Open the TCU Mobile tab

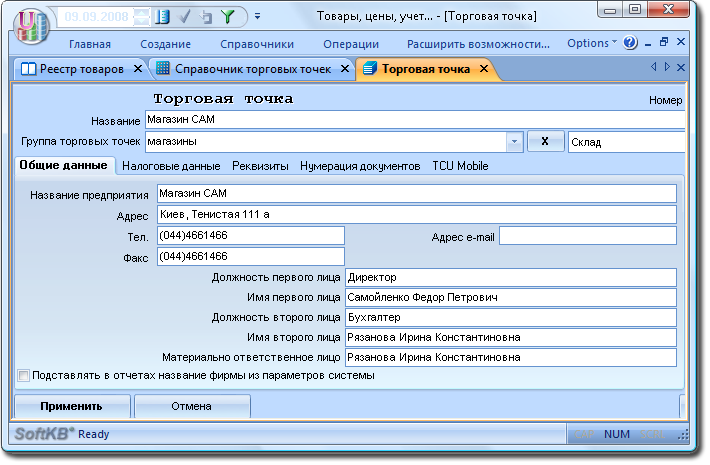pyautogui.click(x=460, y=166)
